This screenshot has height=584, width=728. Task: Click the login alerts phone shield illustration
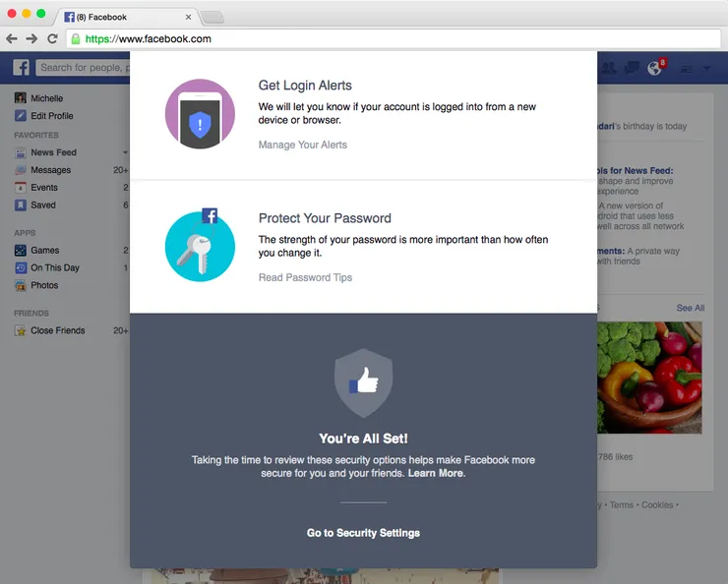click(200, 114)
